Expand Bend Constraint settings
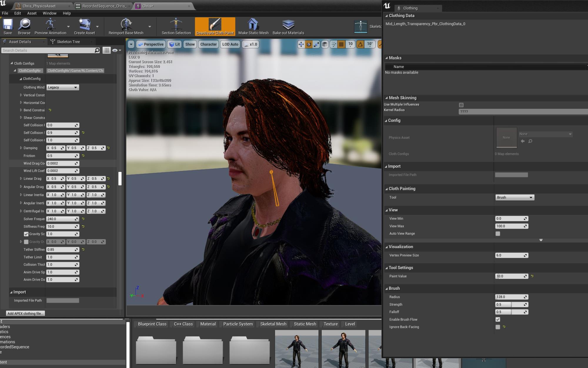The height and width of the screenshot is (368, 588). click(x=21, y=110)
